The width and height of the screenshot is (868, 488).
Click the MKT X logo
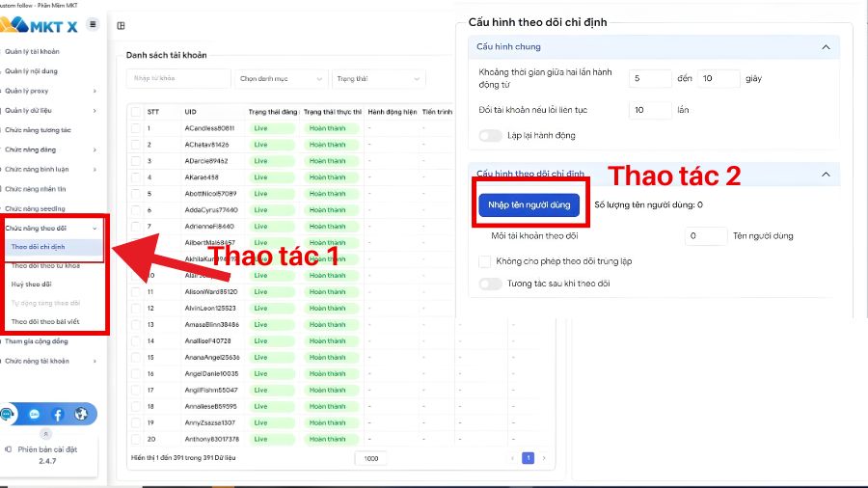pos(39,25)
